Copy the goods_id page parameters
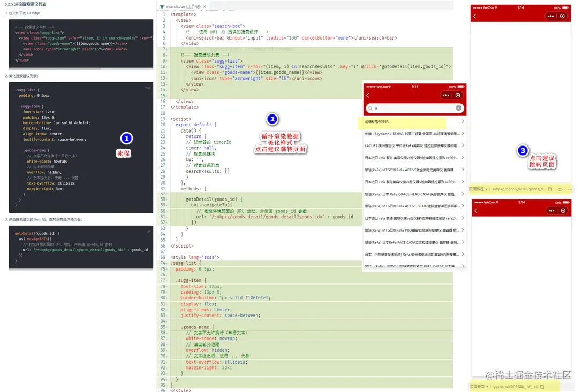The width and height of the screenshot is (583, 392). point(542,387)
